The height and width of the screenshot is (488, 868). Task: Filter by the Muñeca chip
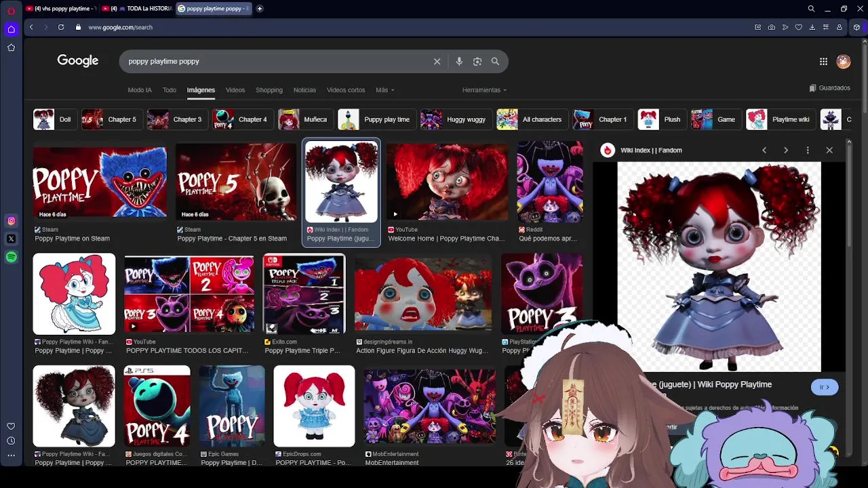tap(305, 119)
